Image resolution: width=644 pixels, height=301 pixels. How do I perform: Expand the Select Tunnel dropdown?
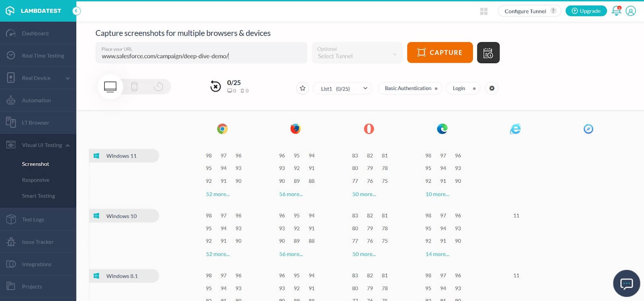click(x=357, y=53)
